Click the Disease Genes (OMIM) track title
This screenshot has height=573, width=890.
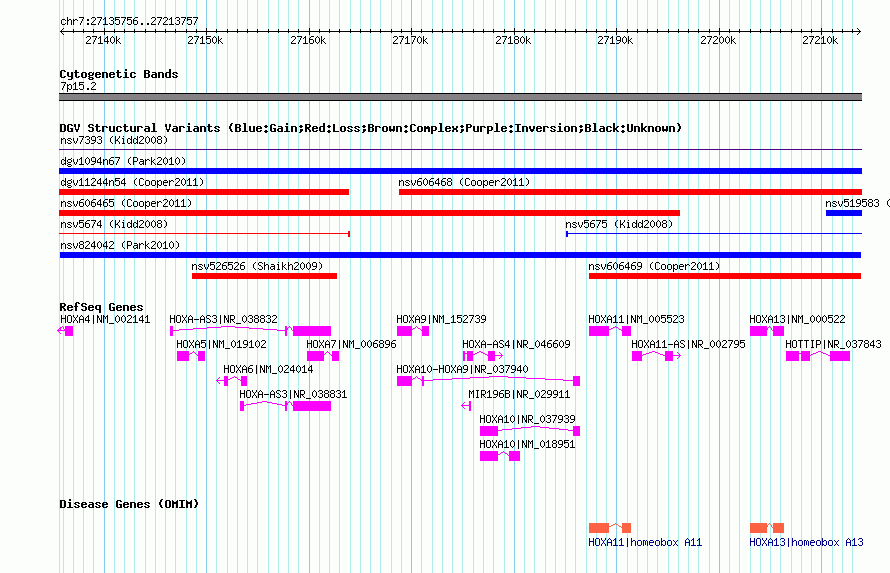pos(129,504)
